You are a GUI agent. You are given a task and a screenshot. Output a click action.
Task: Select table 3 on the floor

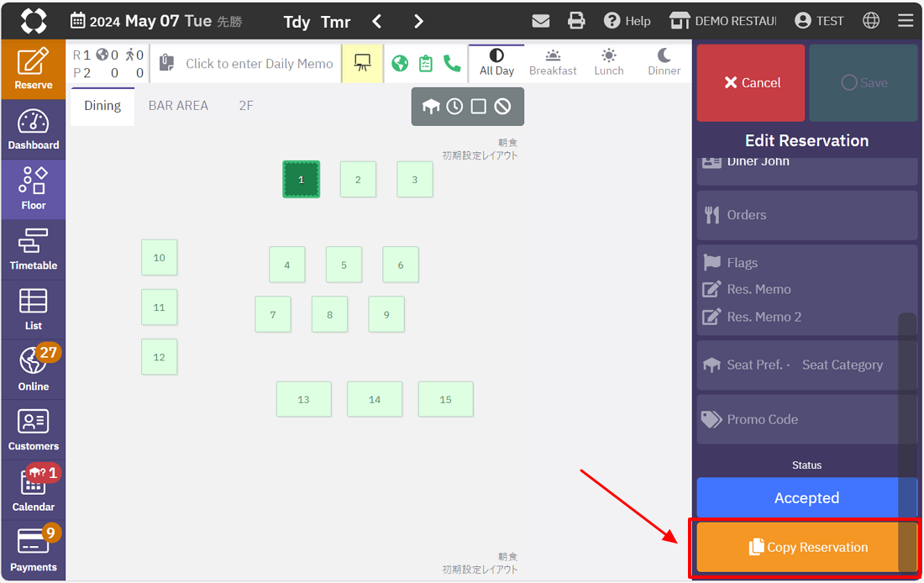(x=415, y=179)
